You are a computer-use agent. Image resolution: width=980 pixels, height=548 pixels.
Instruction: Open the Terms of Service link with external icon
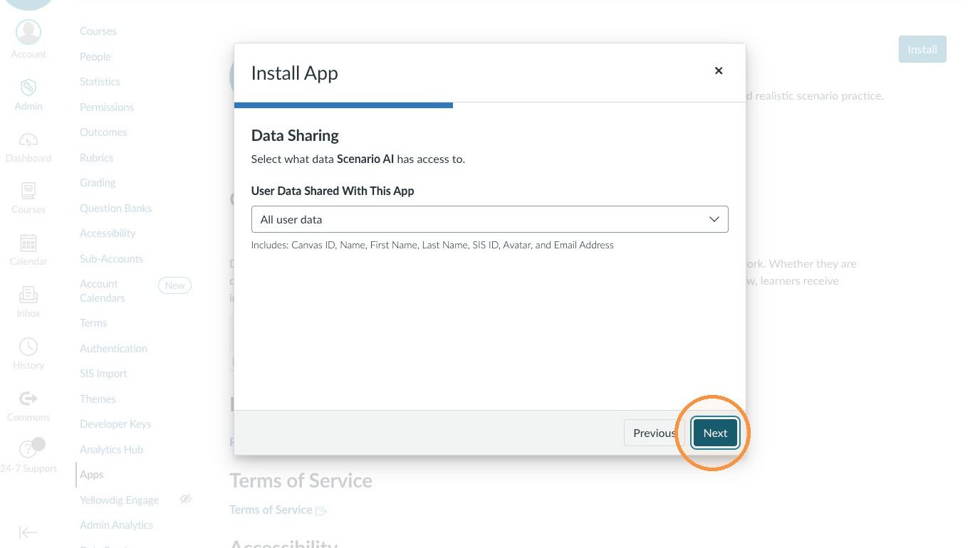click(x=278, y=510)
